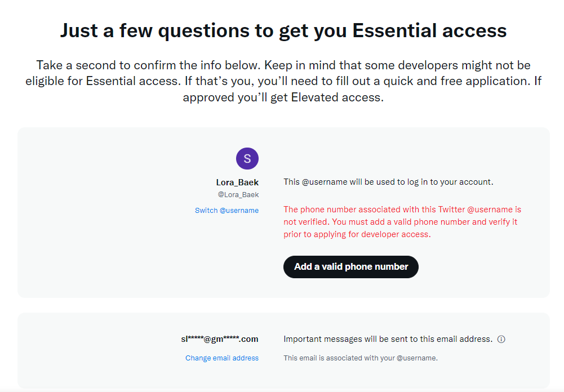
Task: Click the Essential access page heading
Action: (283, 30)
